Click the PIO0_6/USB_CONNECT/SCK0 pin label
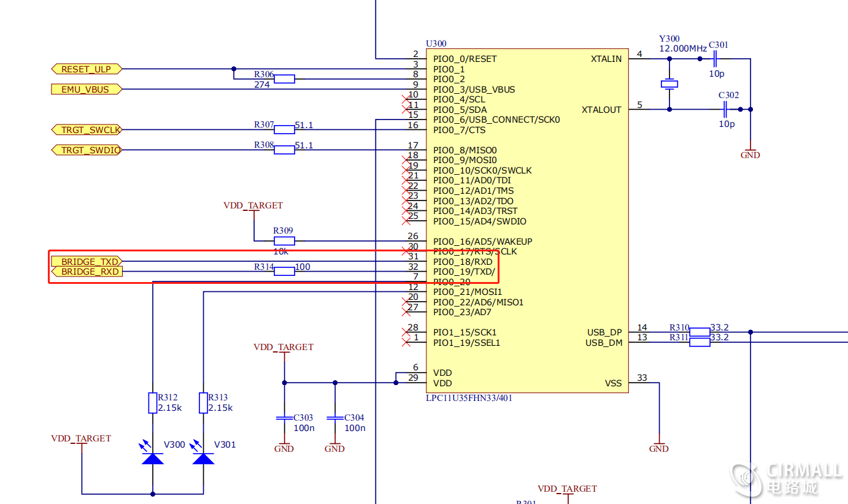Viewport: 848px width, 504px height. point(496,120)
